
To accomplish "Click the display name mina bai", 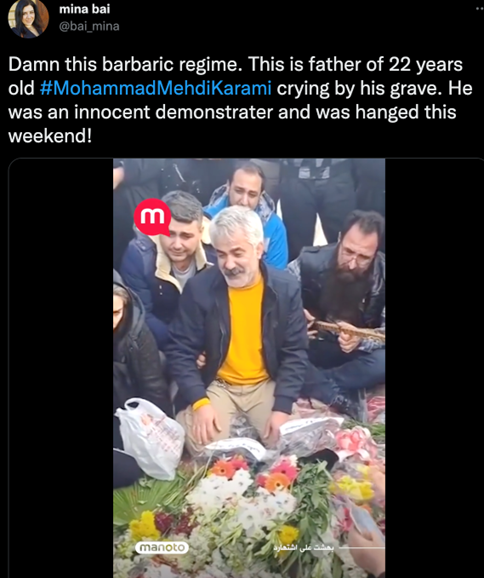I will point(84,8).
